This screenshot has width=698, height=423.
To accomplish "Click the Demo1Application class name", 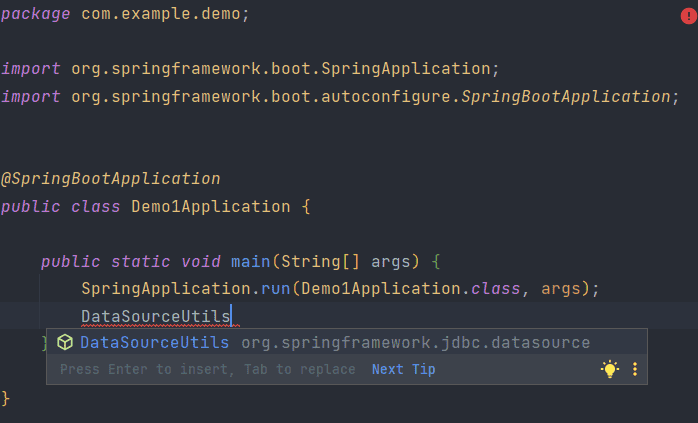I will [211, 207].
